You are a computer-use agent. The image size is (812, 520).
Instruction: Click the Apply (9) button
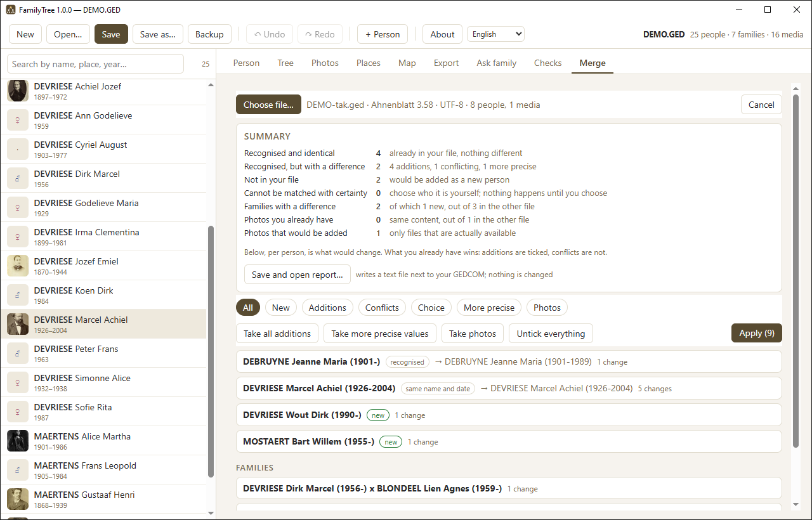[757, 333]
